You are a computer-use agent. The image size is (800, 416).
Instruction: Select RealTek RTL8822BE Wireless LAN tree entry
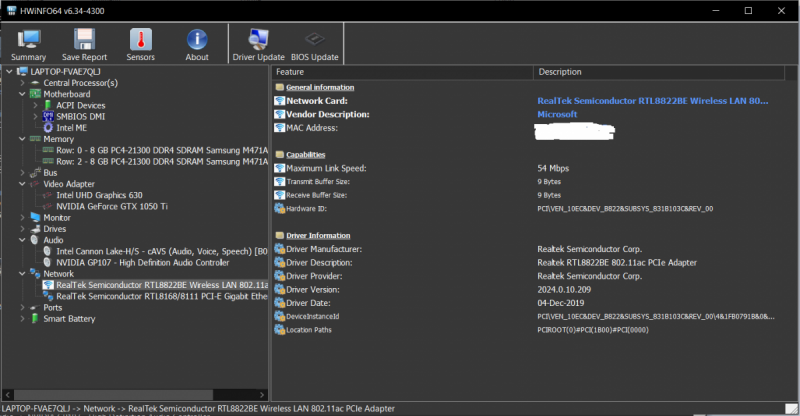pos(162,285)
